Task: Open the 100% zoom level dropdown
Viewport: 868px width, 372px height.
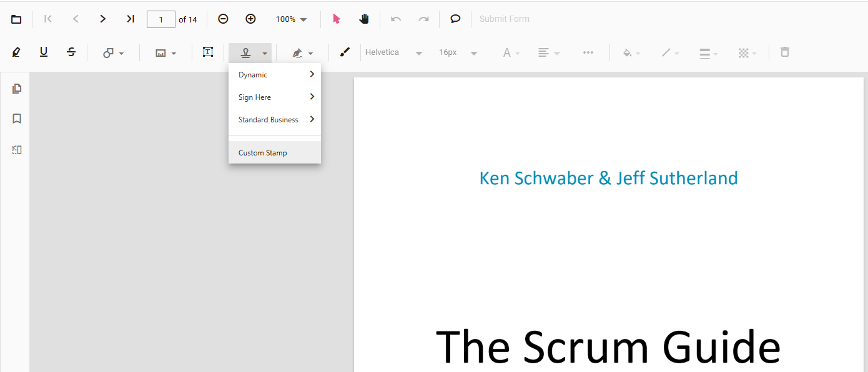Action: point(292,19)
